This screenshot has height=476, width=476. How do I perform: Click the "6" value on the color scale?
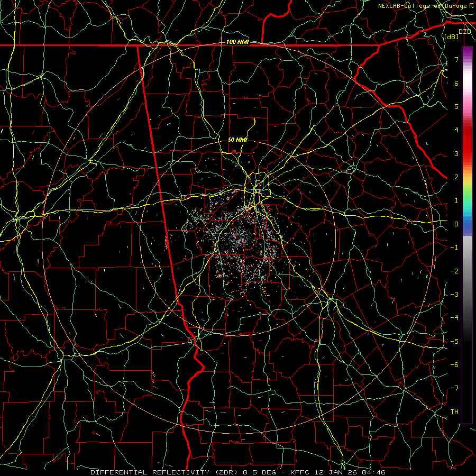coord(456,83)
